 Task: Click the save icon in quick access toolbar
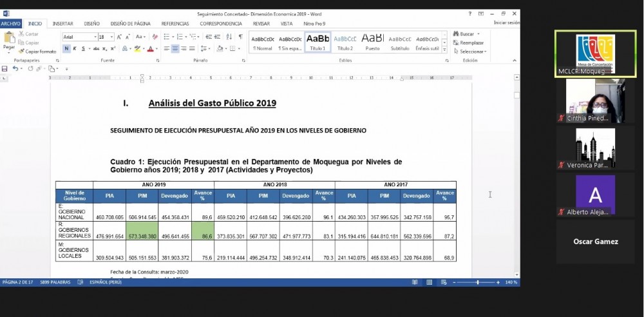click(5, 68)
